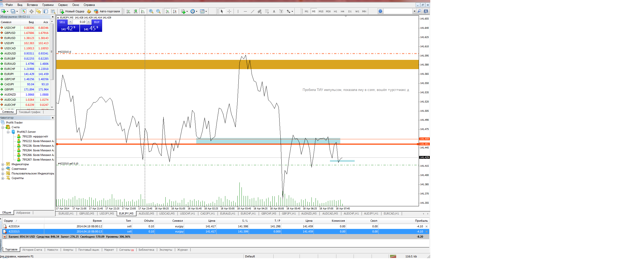Open the new chart icon
The width and height of the screenshot is (644, 279).
pyautogui.click(x=4, y=11)
